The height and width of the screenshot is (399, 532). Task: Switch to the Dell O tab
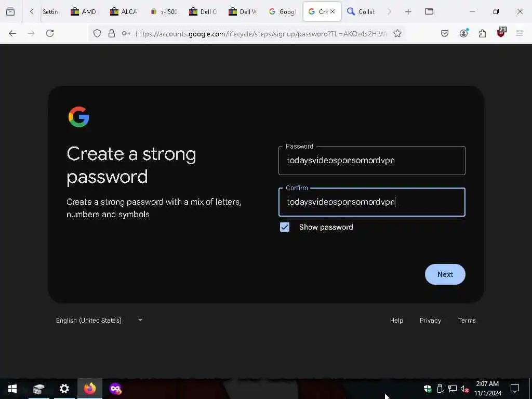tap(203, 12)
